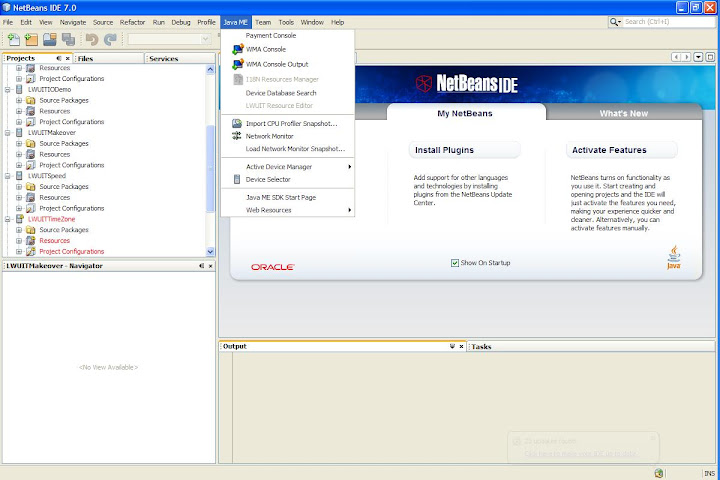Click the Install Plugins button
Viewport: 720px width, 480px height.
(465, 150)
